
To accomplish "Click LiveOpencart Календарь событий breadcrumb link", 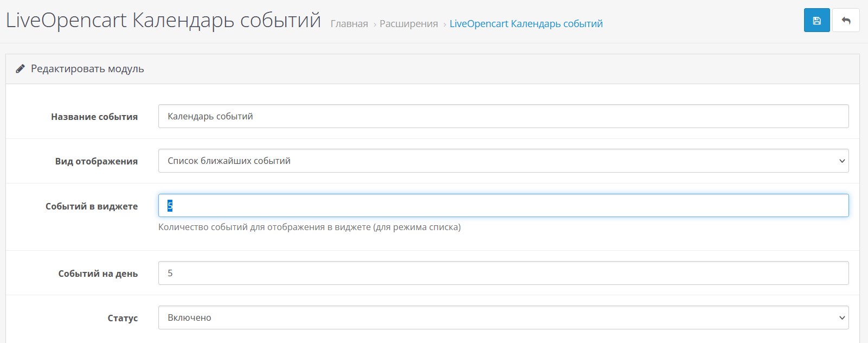I will click(526, 24).
